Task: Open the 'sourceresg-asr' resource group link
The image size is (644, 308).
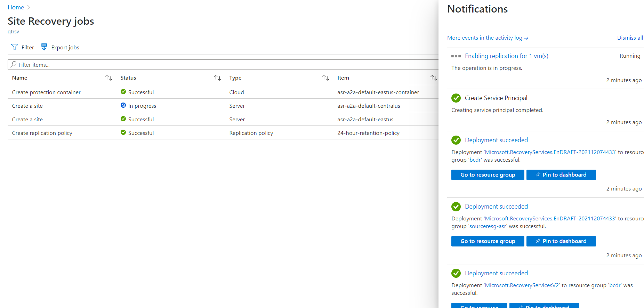Action: click(x=488, y=226)
